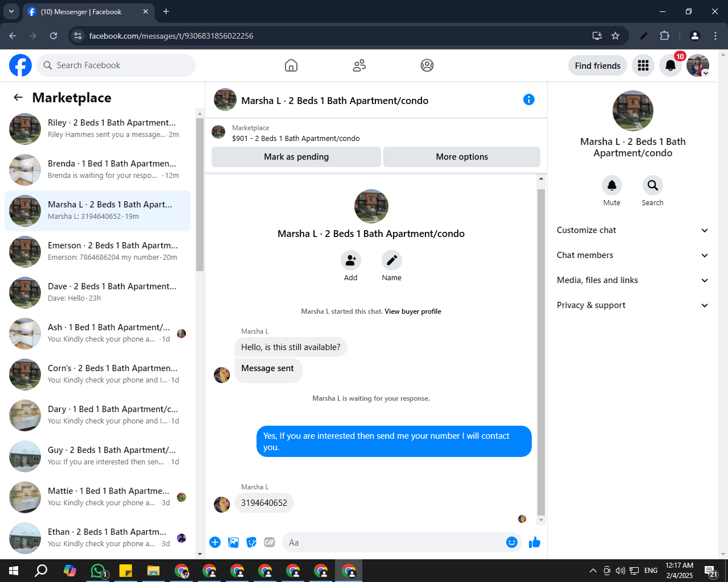Click the conversation list scrollbar
Image resolution: width=728 pixels, height=582 pixels.
[200, 194]
